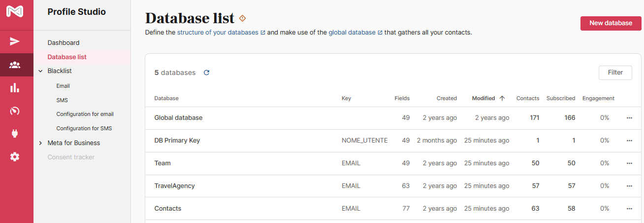The width and height of the screenshot is (644, 223).
Task: Open the three-dot menu for Global database
Action: coord(629,118)
